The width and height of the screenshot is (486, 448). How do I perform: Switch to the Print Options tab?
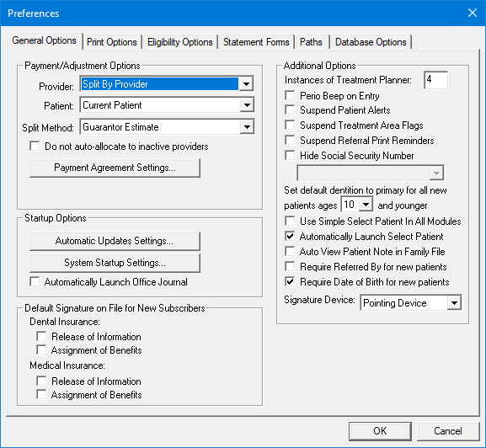pos(111,42)
